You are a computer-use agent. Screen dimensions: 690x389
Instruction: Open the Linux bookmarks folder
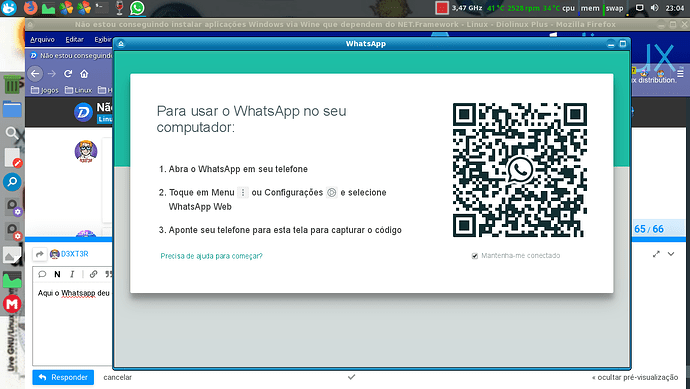coord(78,90)
